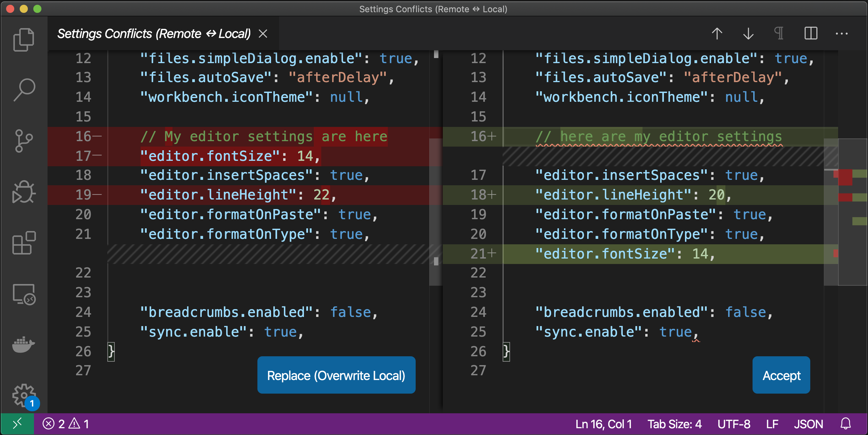868x435 pixels.
Task: Change the LF line ending
Action: (772, 423)
